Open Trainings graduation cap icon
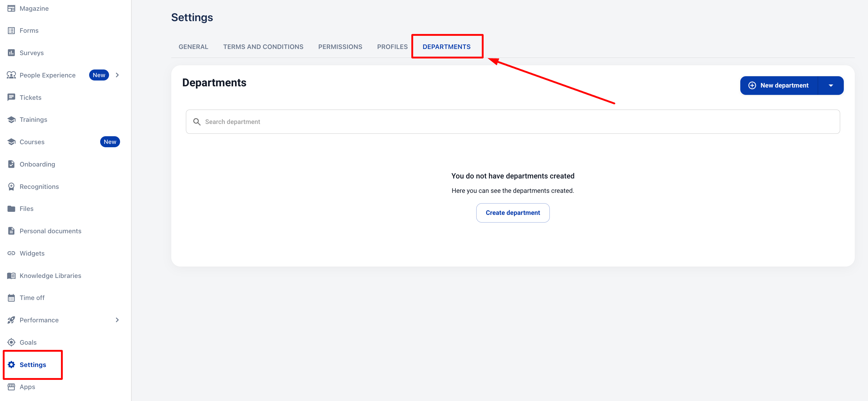 click(x=11, y=119)
